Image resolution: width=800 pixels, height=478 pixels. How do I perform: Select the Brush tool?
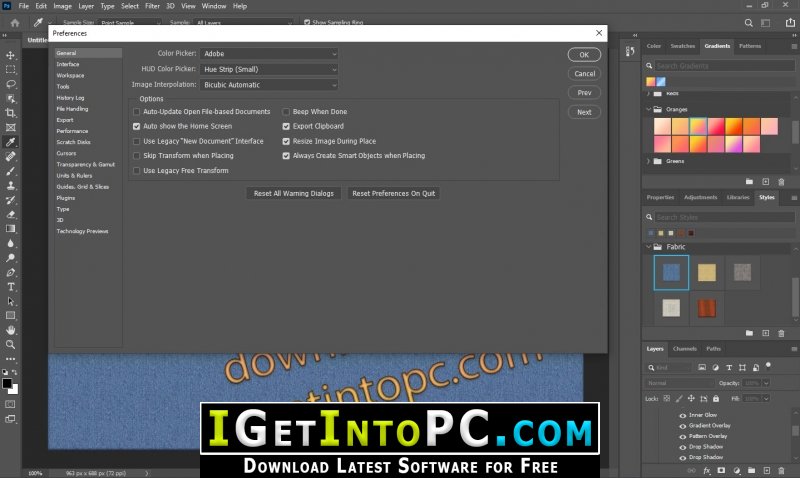click(x=10, y=171)
